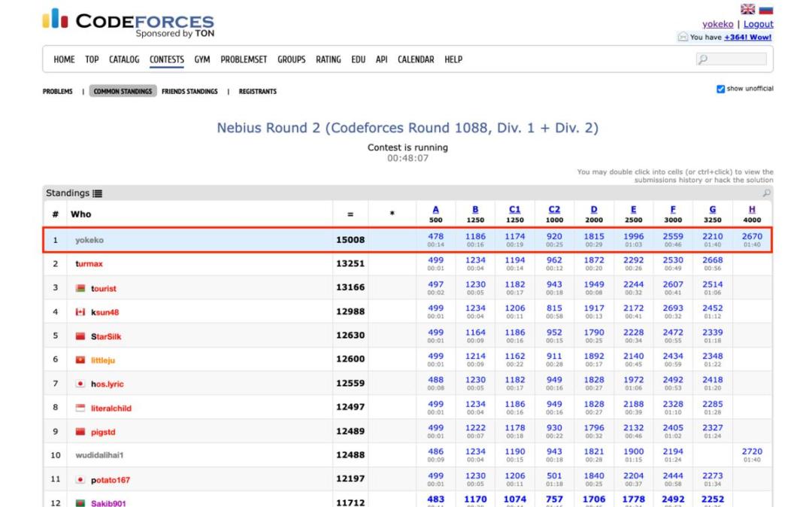The image size is (812, 507).
Task: Click yokeko's problem H score 2670
Action: point(752,236)
